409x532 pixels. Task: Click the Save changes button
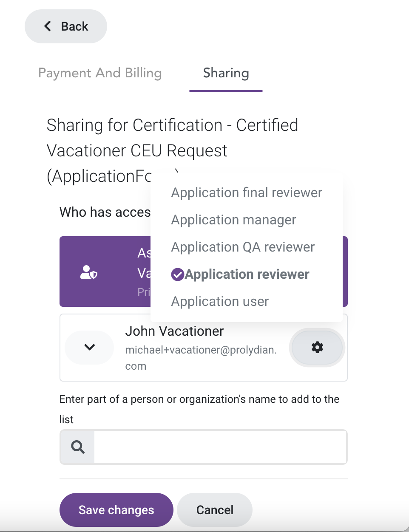(x=116, y=510)
